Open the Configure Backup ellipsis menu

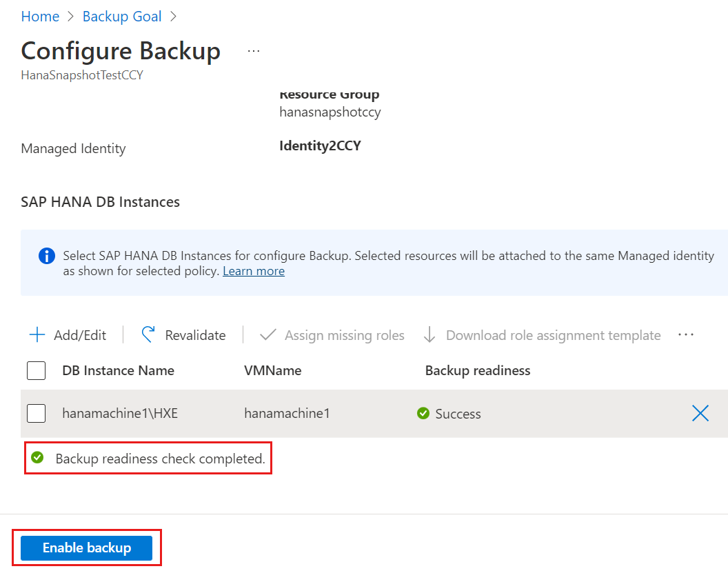click(x=253, y=50)
